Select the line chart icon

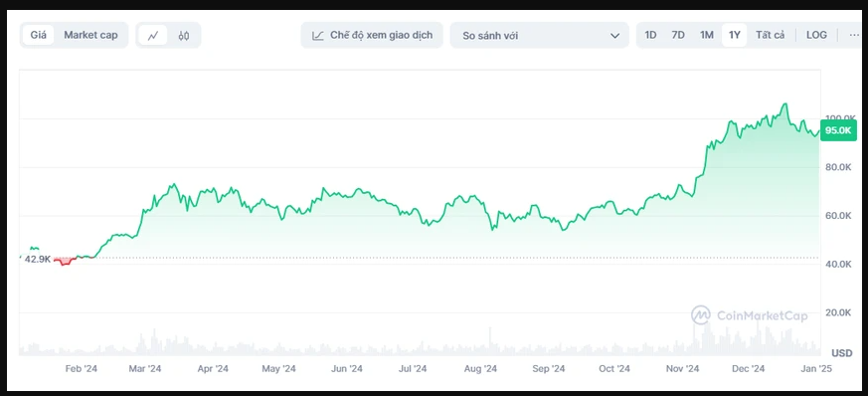(x=153, y=36)
